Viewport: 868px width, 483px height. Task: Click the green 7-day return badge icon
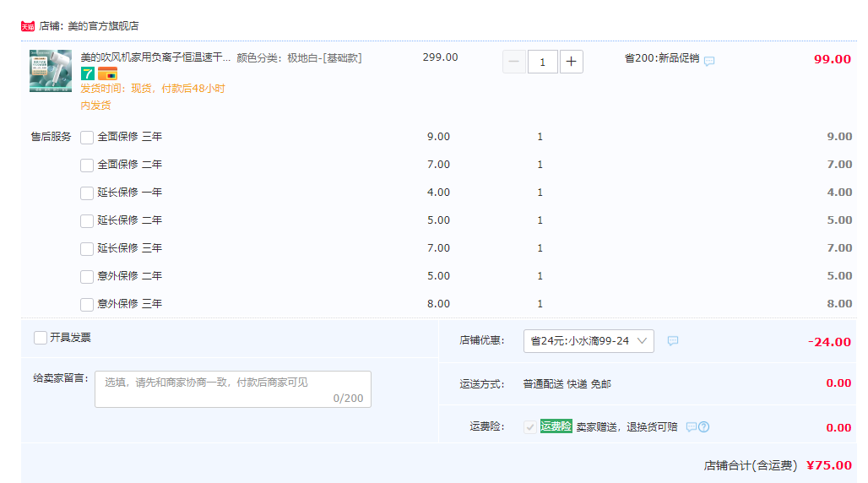[88, 73]
